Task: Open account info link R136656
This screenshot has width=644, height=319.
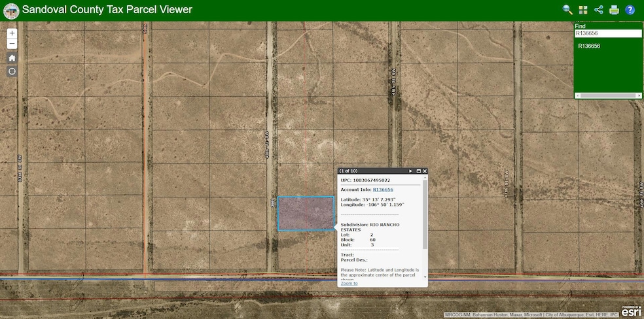Action: 383,190
